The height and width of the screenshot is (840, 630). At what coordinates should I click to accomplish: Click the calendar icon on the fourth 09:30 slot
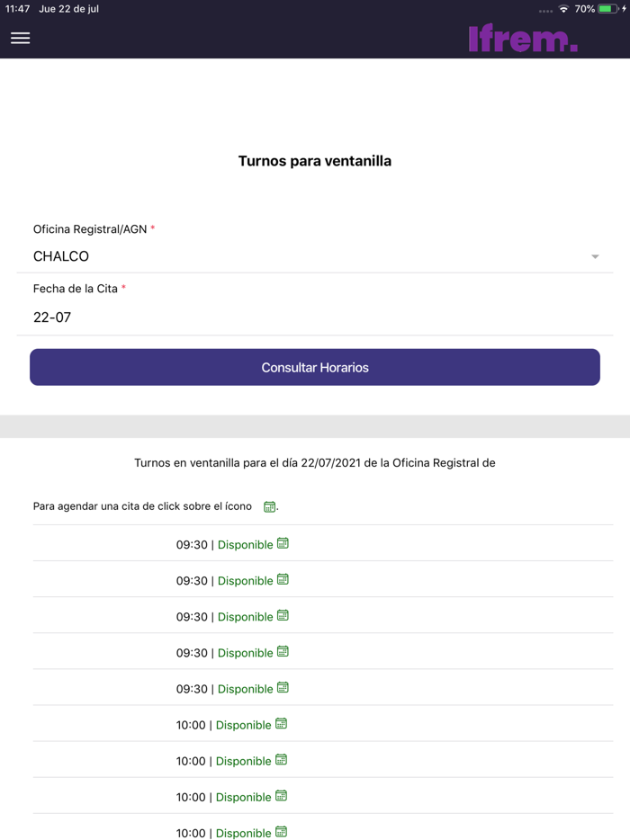[x=283, y=651]
